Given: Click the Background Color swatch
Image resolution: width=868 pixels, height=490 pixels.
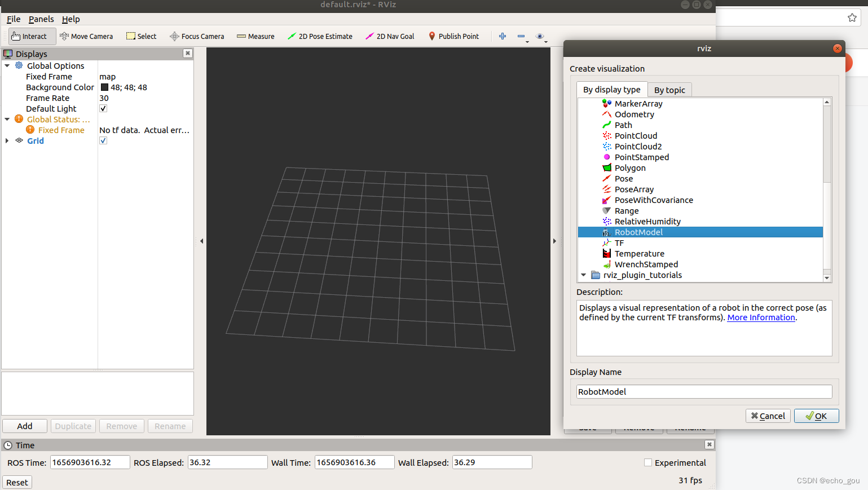Looking at the screenshot, I should (x=104, y=87).
